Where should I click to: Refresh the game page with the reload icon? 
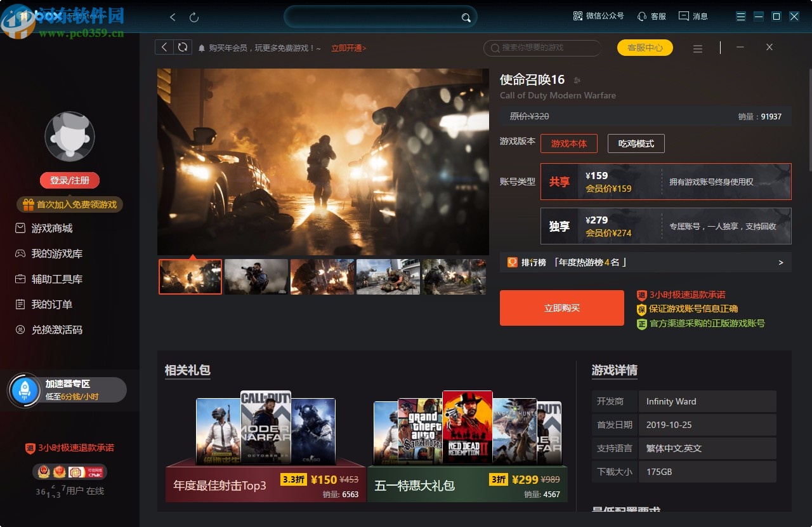[183, 46]
